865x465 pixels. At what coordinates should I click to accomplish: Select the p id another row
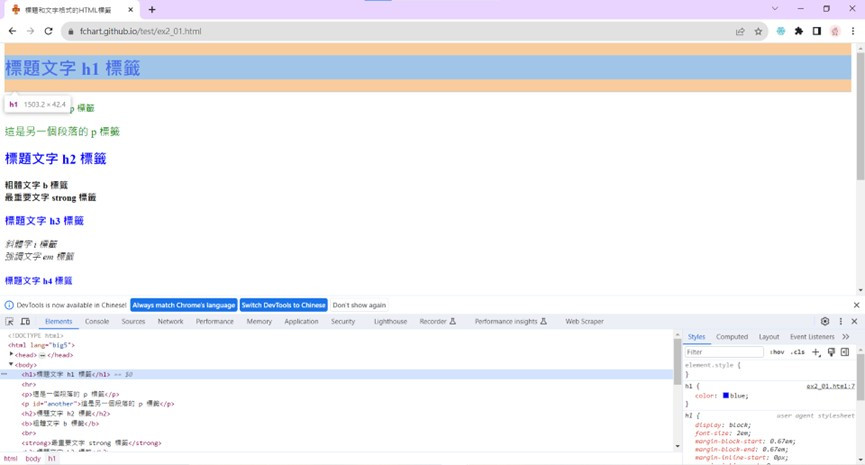[x=337, y=404]
